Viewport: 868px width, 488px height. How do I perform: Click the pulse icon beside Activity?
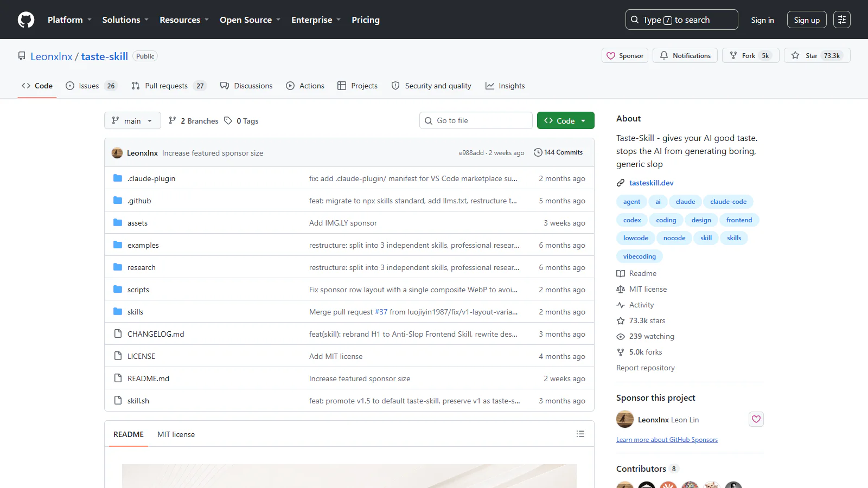pos(621,305)
